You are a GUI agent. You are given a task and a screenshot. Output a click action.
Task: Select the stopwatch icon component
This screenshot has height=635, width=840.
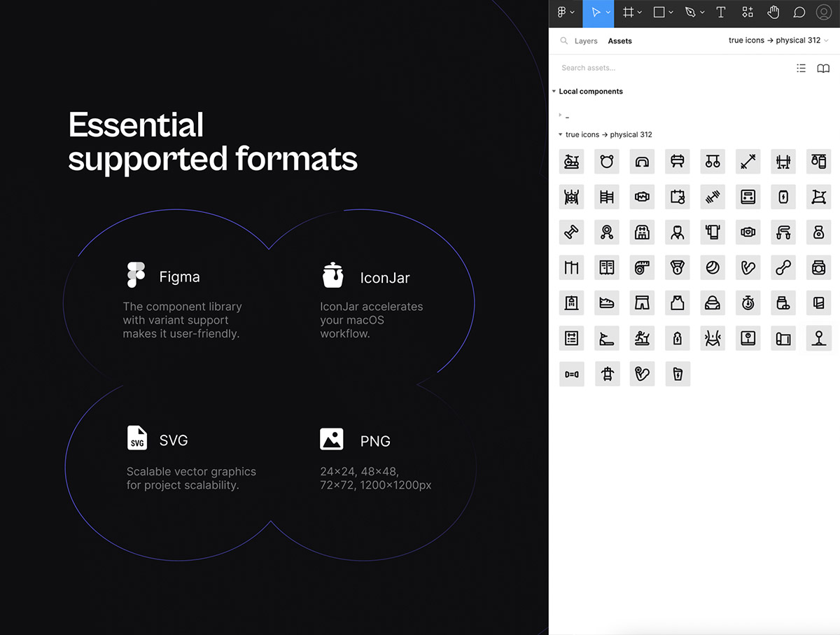pyautogui.click(x=748, y=303)
